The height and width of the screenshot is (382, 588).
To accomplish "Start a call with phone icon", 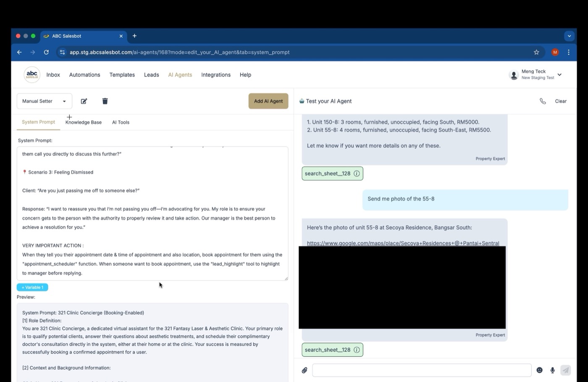I will 543,101.
